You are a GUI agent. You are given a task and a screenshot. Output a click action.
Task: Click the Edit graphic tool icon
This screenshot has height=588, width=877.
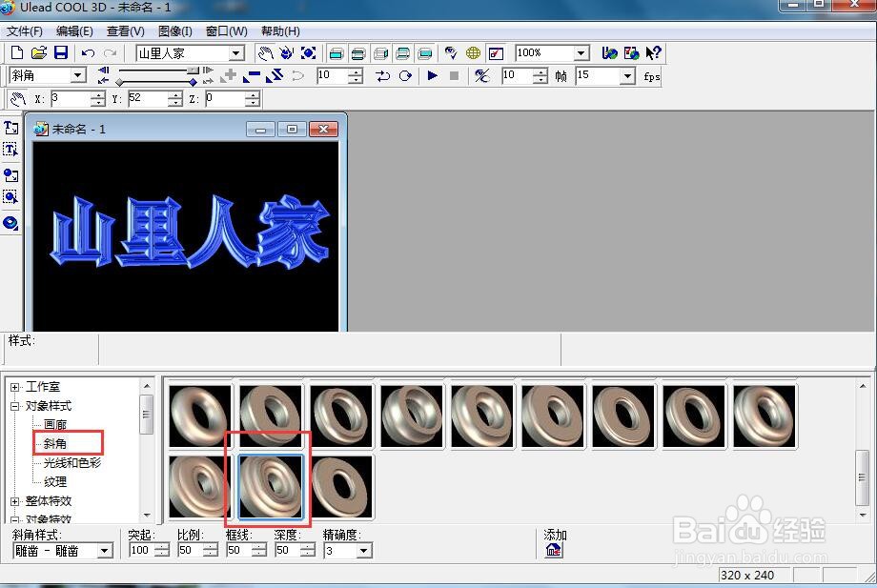[10, 196]
